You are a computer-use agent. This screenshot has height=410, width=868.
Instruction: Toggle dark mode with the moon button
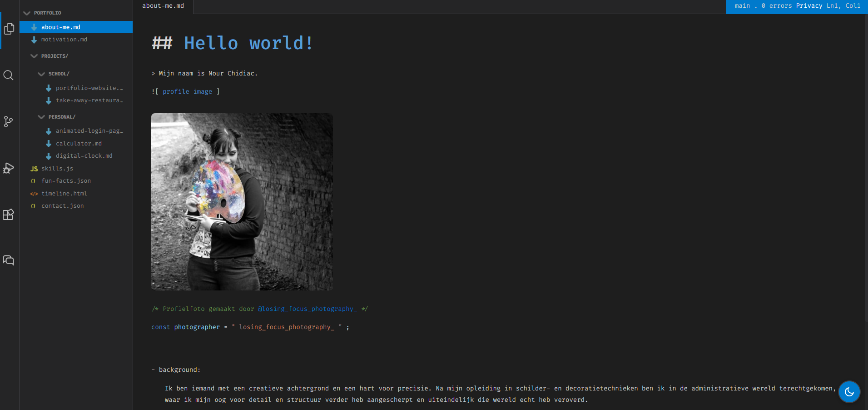(x=849, y=392)
